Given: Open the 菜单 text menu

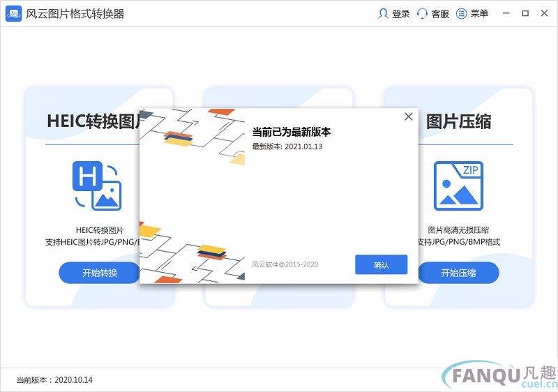Looking at the screenshot, I should click(479, 14).
